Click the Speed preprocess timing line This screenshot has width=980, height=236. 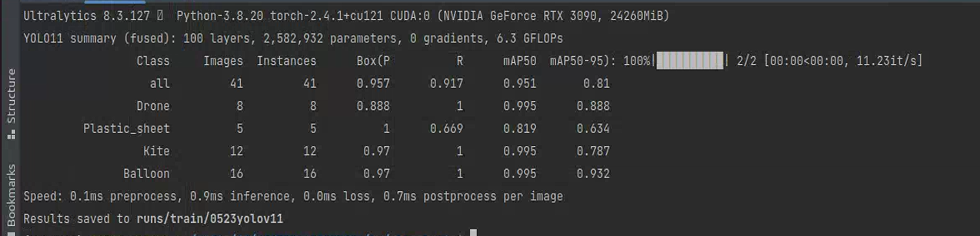tap(293, 196)
